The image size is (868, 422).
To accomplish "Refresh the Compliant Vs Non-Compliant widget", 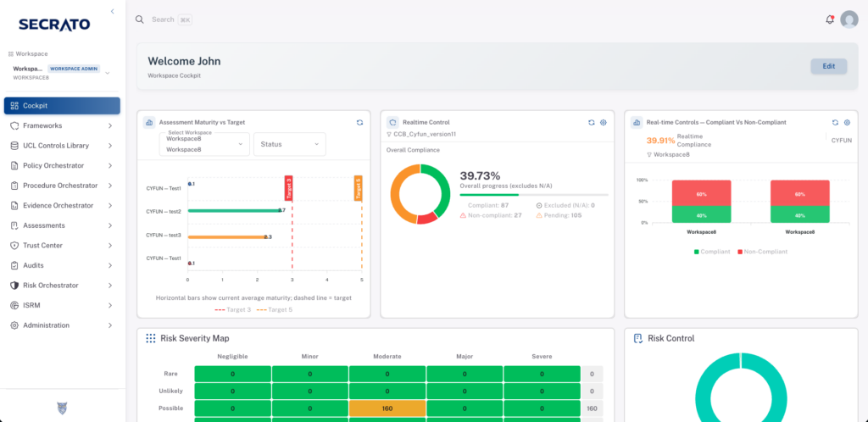I will [x=835, y=122].
